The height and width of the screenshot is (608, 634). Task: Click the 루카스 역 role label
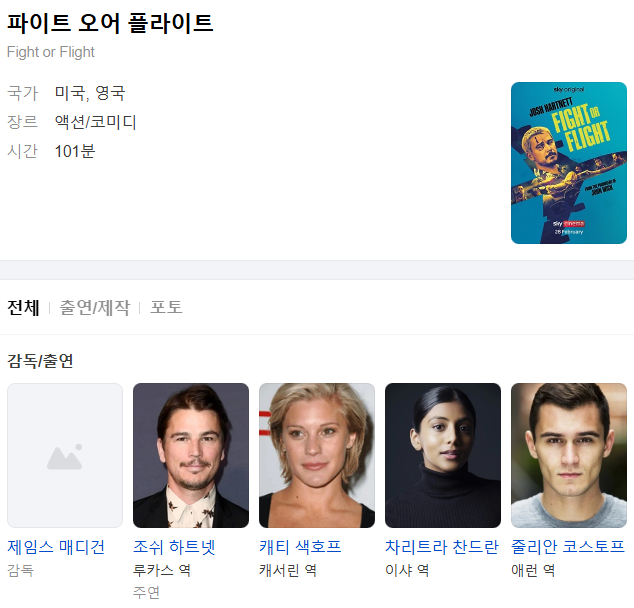click(x=162, y=570)
